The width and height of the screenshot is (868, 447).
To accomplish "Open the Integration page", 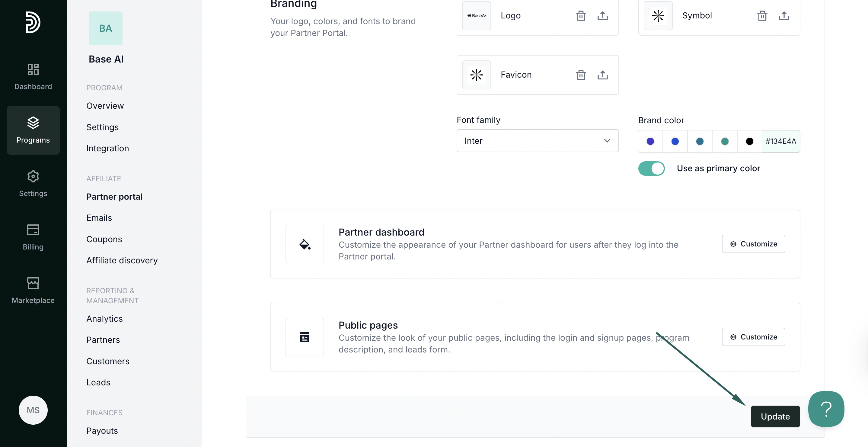I will click(107, 148).
